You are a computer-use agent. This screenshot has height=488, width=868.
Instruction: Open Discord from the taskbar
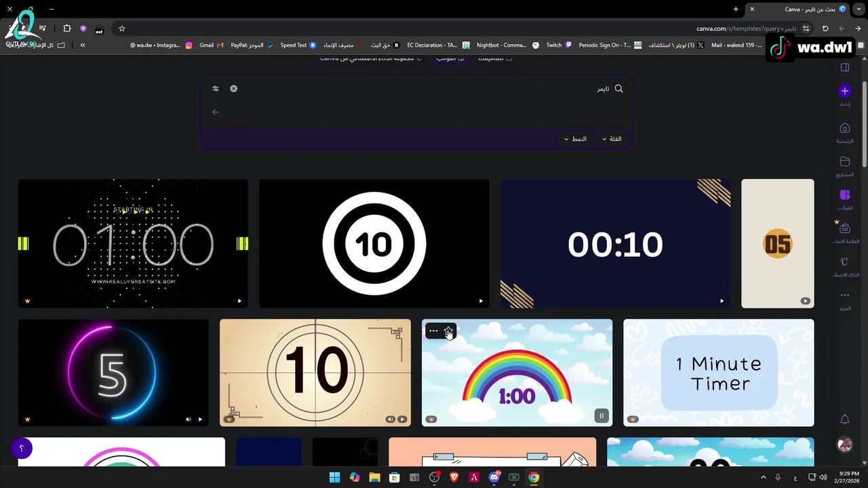click(x=494, y=477)
